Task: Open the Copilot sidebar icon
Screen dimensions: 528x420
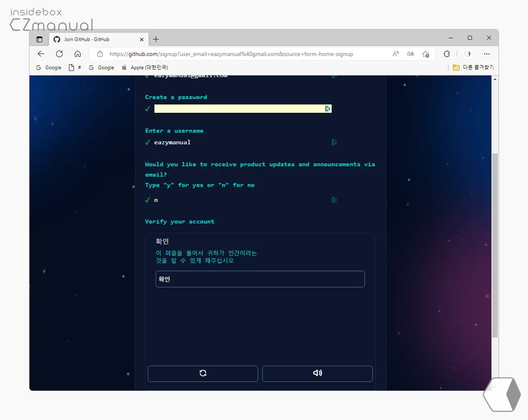Action: coord(468,54)
